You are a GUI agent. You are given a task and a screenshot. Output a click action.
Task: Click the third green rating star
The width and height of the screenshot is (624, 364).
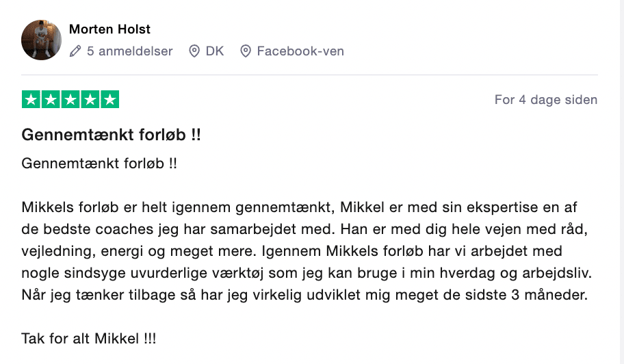pyautogui.click(x=70, y=100)
